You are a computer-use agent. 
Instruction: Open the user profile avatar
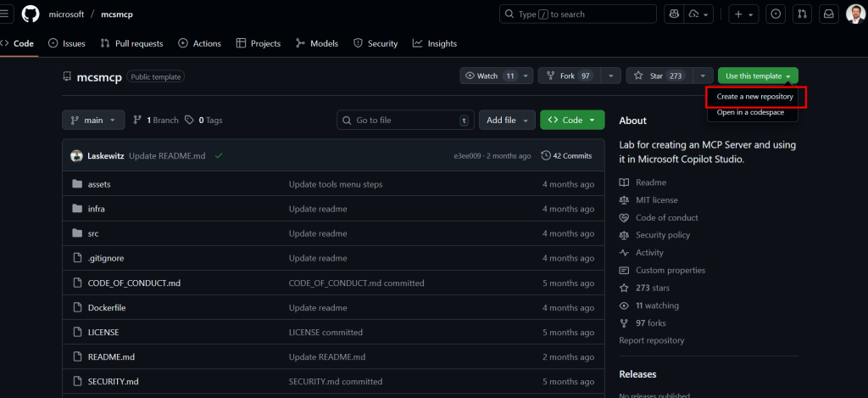click(854, 14)
